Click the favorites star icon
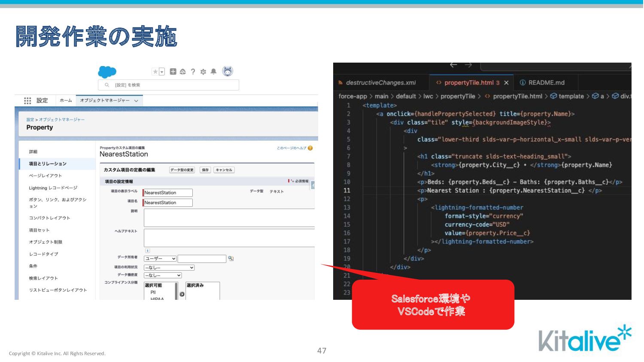This screenshot has height=362, width=644. tap(155, 72)
